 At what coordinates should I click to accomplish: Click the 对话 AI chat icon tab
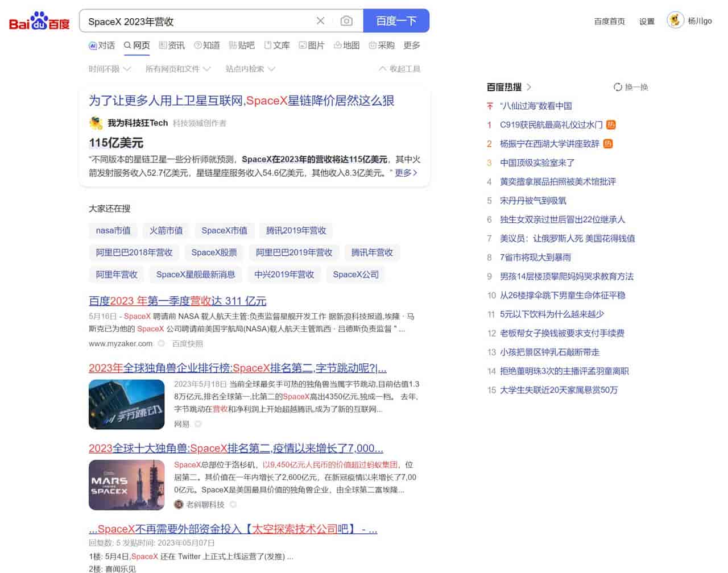[x=101, y=45]
